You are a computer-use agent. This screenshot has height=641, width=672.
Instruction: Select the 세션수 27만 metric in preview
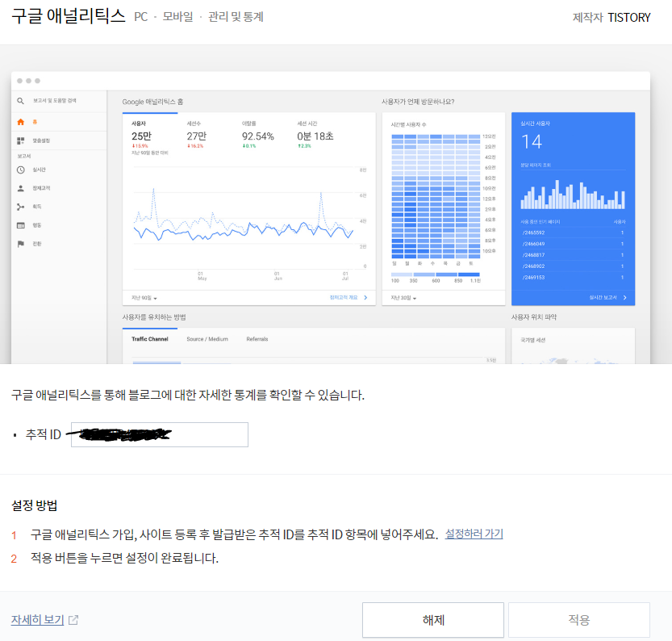point(196,135)
